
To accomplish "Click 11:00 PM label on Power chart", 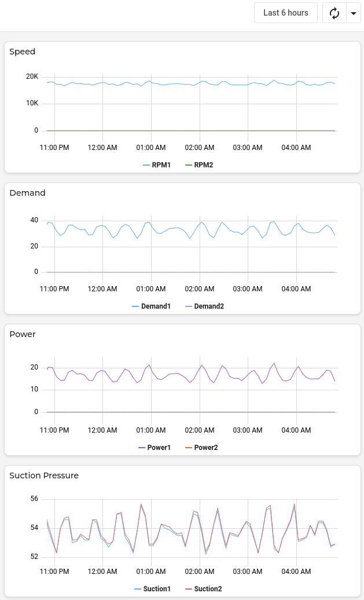I will pyautogui.click(x=54, y=430).
